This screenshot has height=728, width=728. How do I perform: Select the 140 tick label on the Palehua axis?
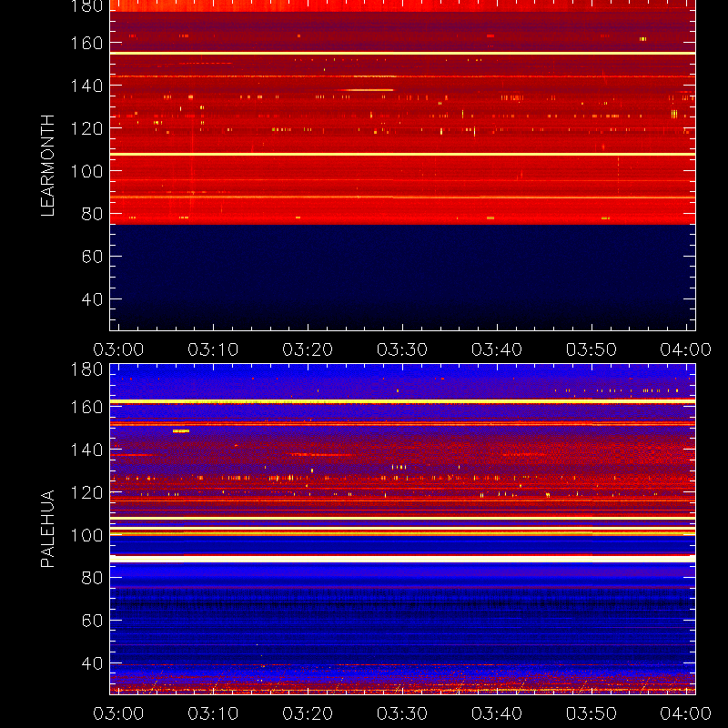tap(86, 450)
